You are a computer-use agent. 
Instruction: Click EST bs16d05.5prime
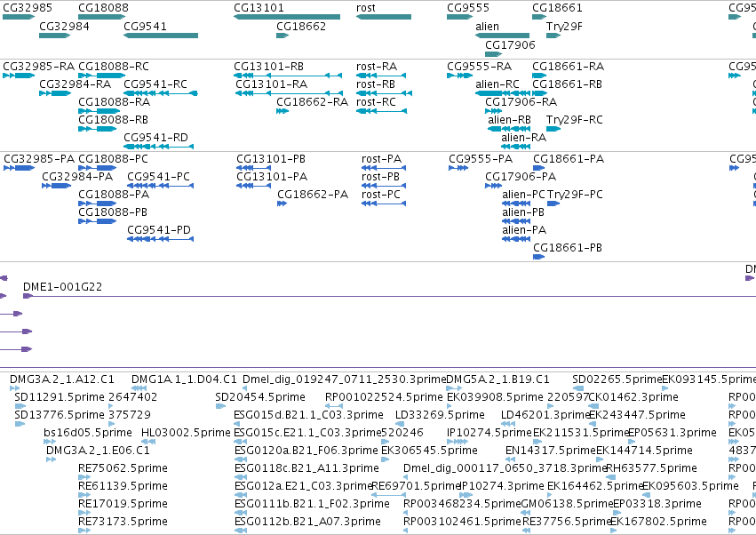[x=88, y=432]
